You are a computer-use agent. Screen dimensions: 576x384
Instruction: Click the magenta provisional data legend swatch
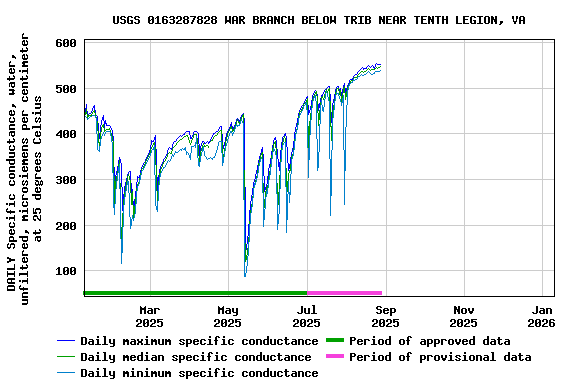click(x=335, y=356)
